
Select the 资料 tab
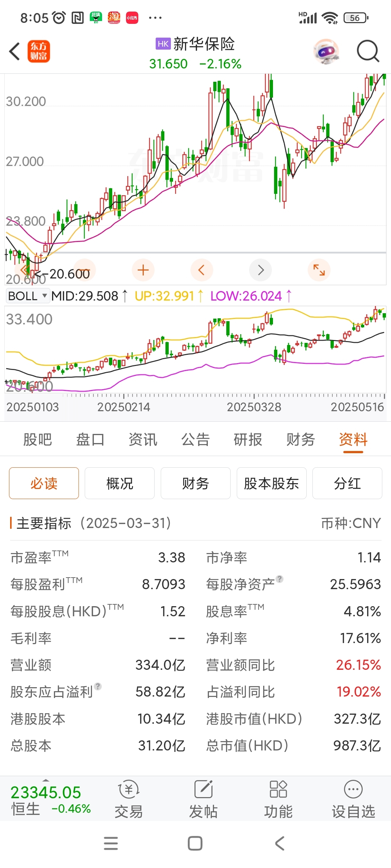click(353, 440)
